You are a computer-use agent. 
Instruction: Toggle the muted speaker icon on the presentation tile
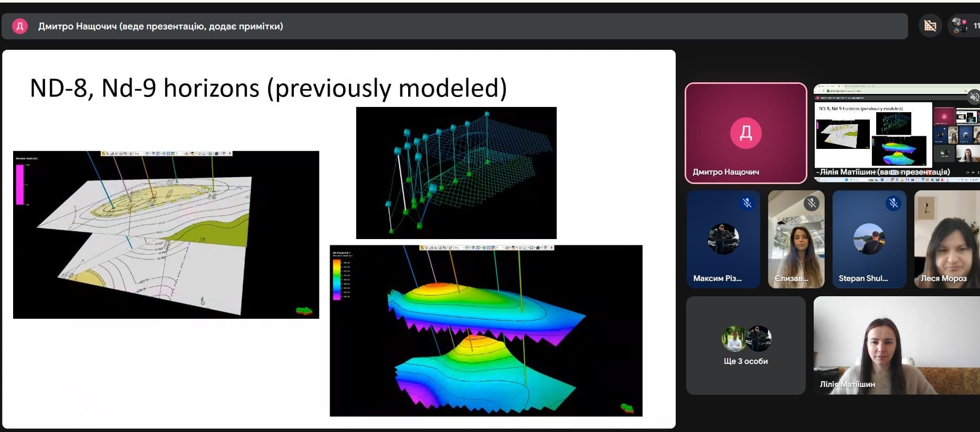[973, 97]
